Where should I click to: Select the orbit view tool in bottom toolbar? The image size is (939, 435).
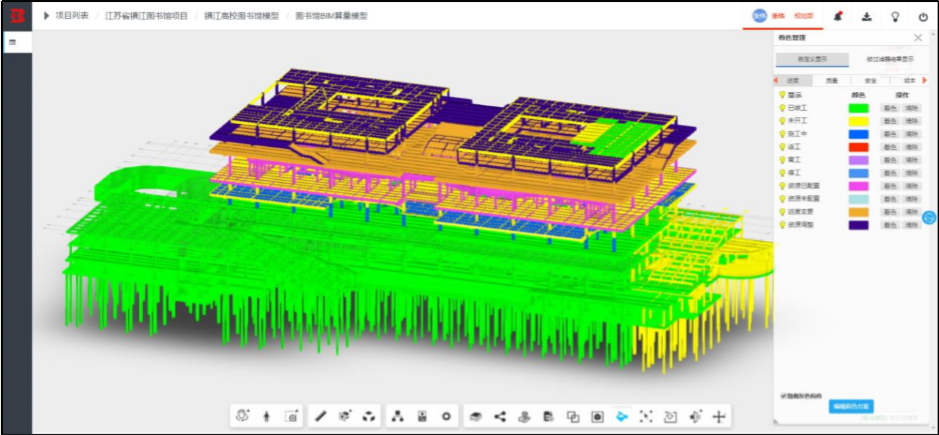[243, 416]
